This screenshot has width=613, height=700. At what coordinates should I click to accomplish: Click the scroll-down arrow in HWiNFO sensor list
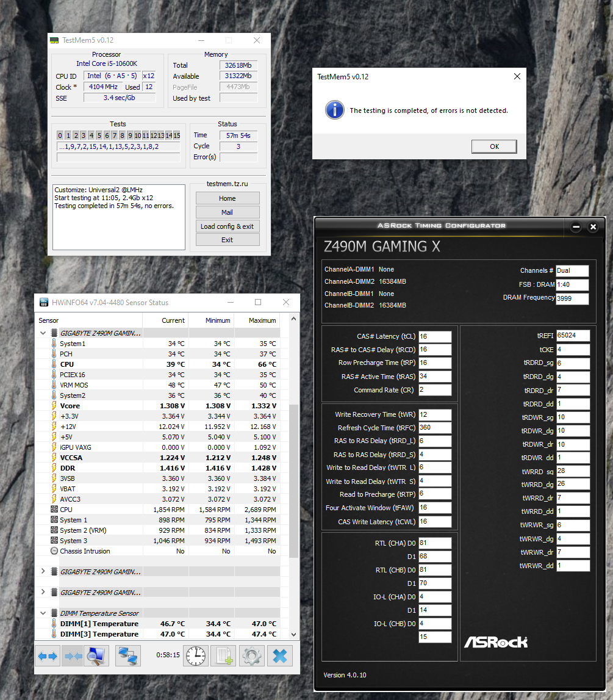pos(293,634)
